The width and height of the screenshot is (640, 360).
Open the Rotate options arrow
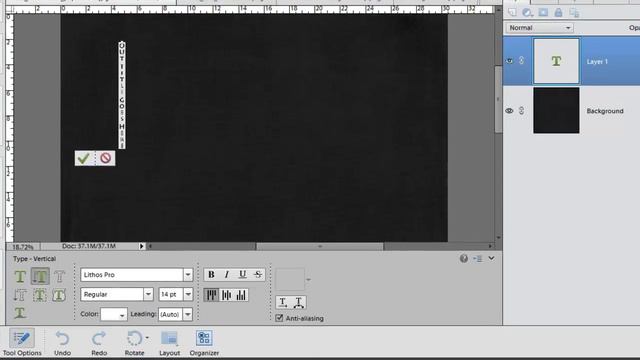[147, 338]
